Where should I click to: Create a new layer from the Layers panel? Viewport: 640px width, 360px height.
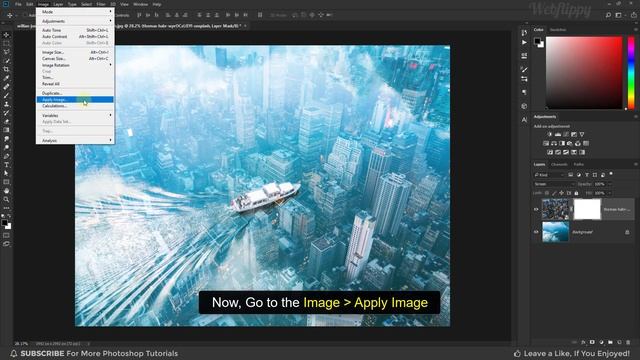[x=619, y=342]
